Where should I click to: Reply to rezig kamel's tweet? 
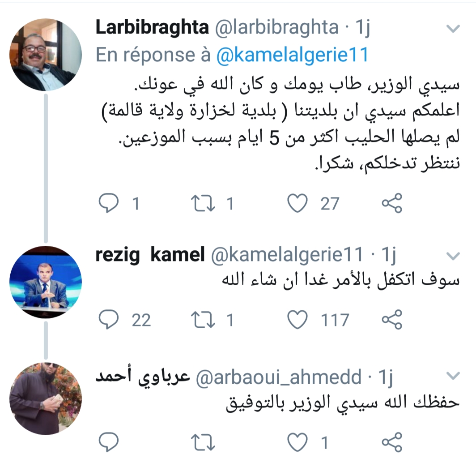[107, 320]
